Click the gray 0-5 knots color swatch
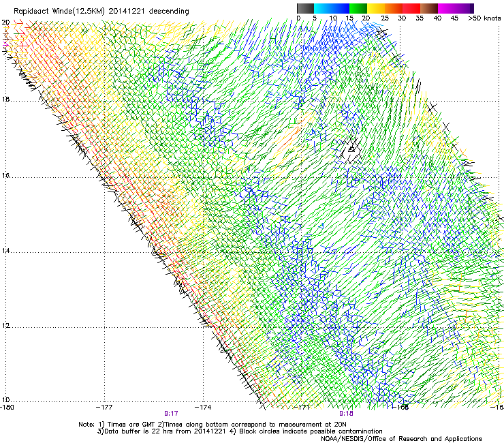This screenshot has width=504, height=443. click(305, 8)
